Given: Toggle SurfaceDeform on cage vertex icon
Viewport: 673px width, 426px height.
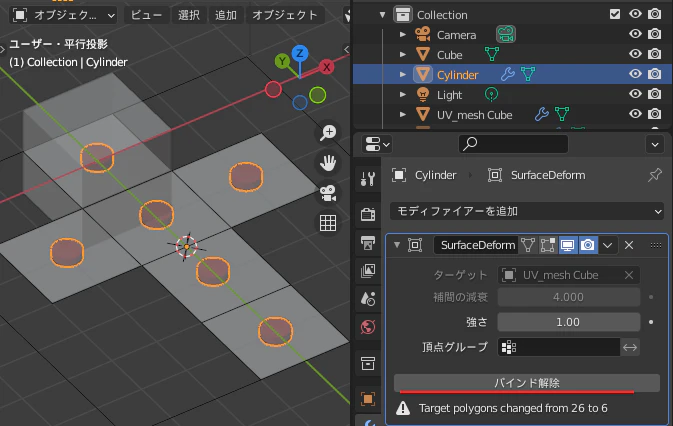Looking at the screenshot, I should click(528, 245).
